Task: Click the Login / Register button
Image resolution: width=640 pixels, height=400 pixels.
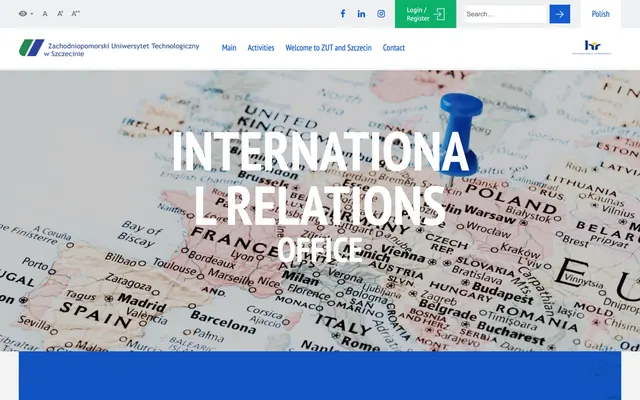Action: tap(425, 14)
